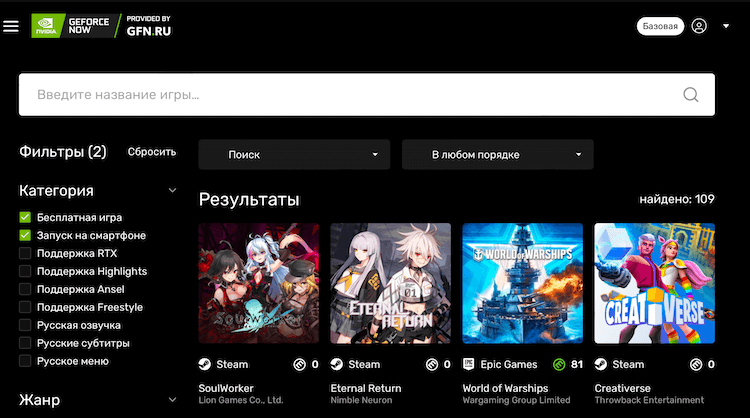Open the Creativerse cover thumbnail
Viewport: 750px width, 418px height.
[655, 283]
